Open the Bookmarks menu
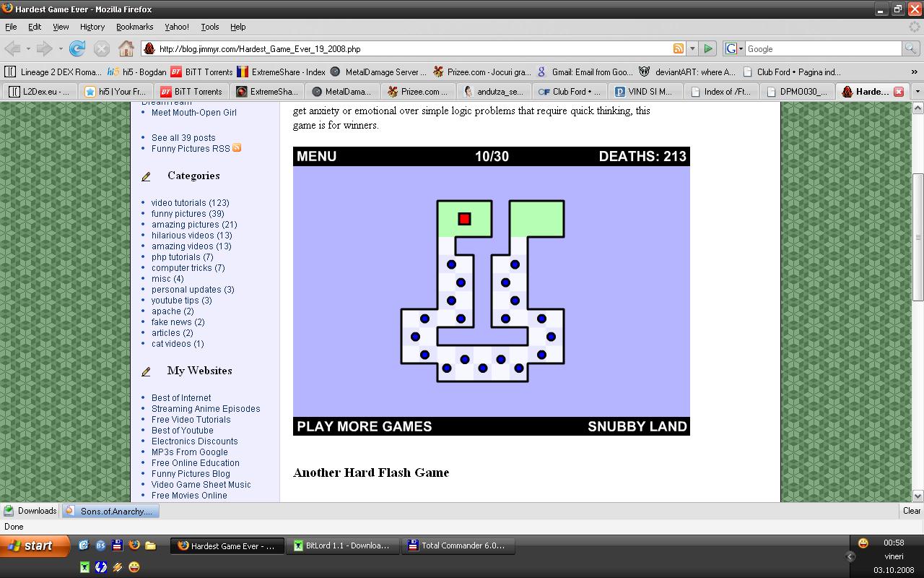924x578 pixels. click(x=134, y=27)
